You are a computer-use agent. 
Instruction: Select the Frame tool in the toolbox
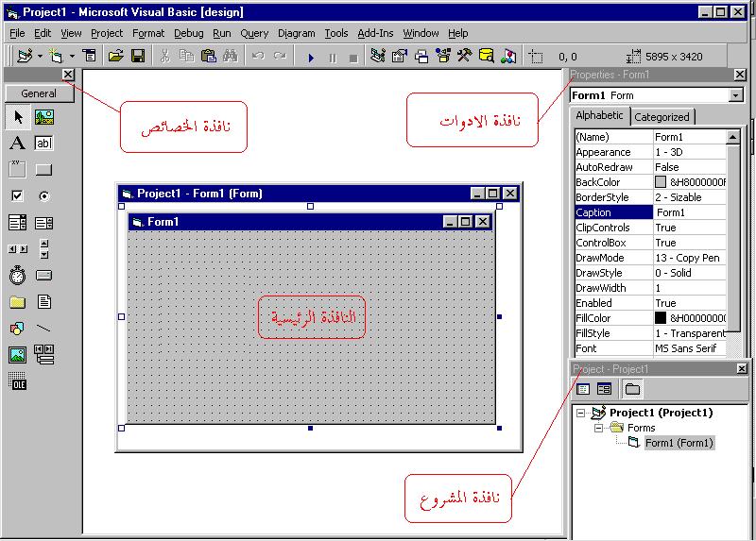17,170
